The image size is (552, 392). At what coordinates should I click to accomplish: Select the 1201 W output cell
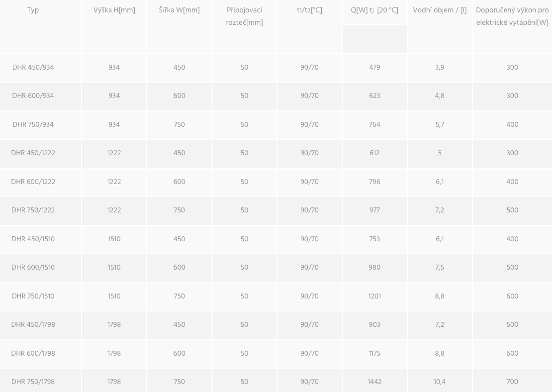(x=374, y=296)
